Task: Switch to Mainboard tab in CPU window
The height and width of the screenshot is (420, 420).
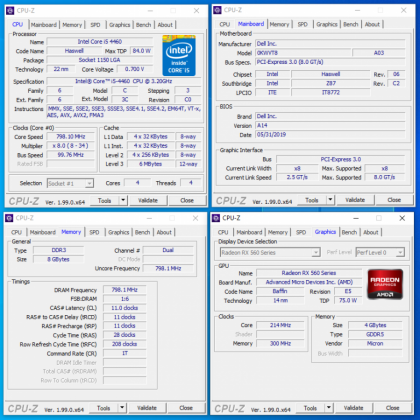Action: coord(44,25)
